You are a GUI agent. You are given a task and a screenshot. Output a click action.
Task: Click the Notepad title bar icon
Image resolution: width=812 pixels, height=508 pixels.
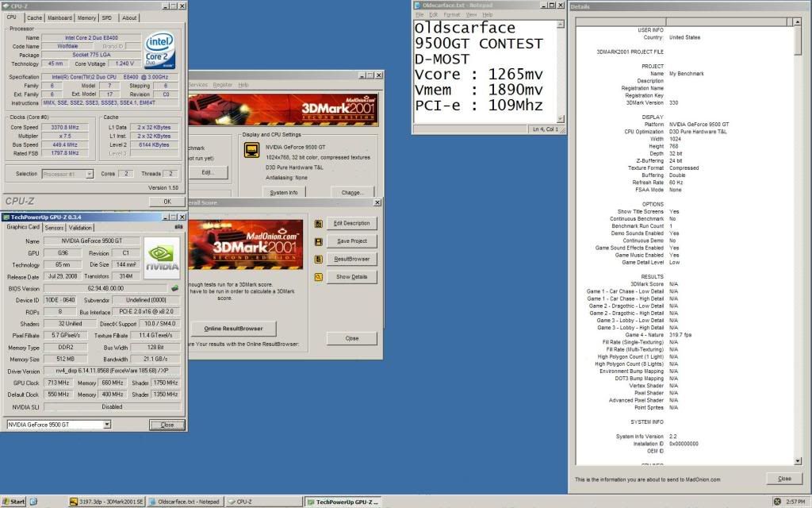point(417,6)
